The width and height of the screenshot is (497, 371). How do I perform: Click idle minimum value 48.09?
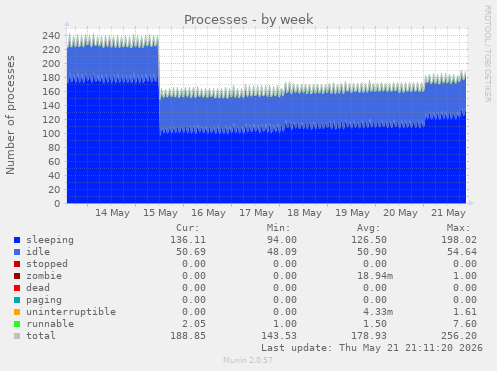coord(282,252)
